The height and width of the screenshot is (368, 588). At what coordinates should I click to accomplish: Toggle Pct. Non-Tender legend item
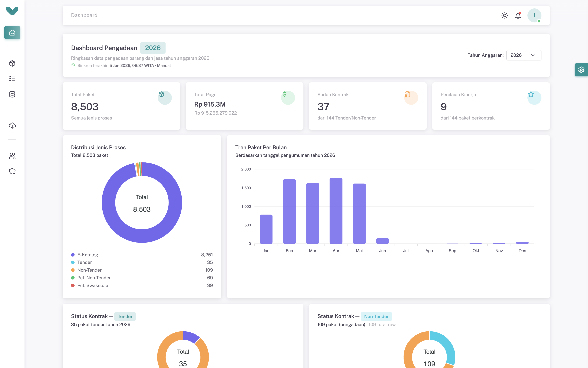coord(91,278)
